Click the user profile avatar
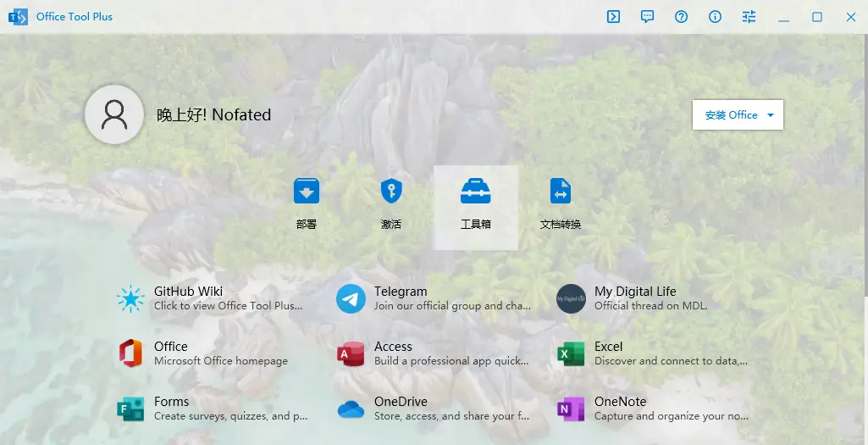The height and width of the screenshot is (445, 868). [x=114, y=114]
